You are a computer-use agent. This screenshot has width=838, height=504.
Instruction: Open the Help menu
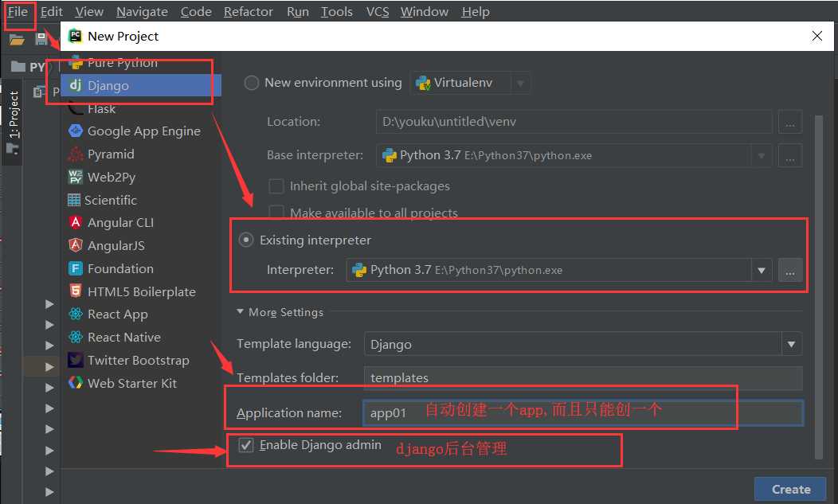click(476, 11)
